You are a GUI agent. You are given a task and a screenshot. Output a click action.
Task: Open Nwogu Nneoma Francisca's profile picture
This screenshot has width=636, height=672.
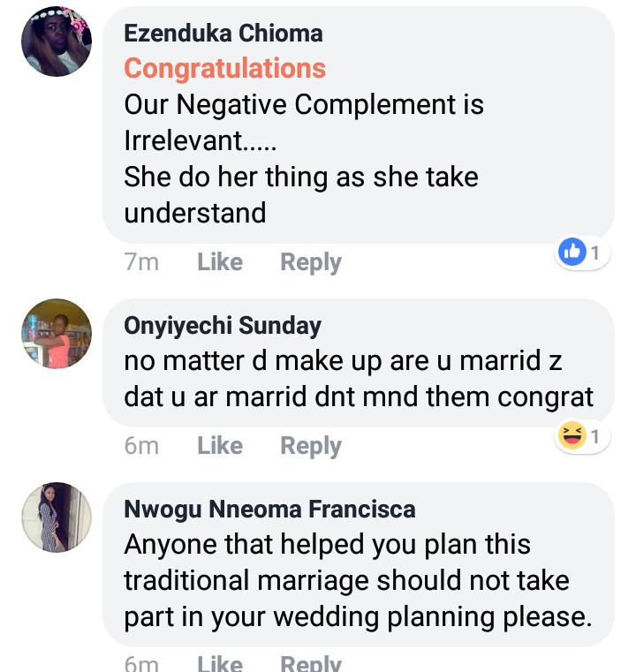tap(56, 517)
